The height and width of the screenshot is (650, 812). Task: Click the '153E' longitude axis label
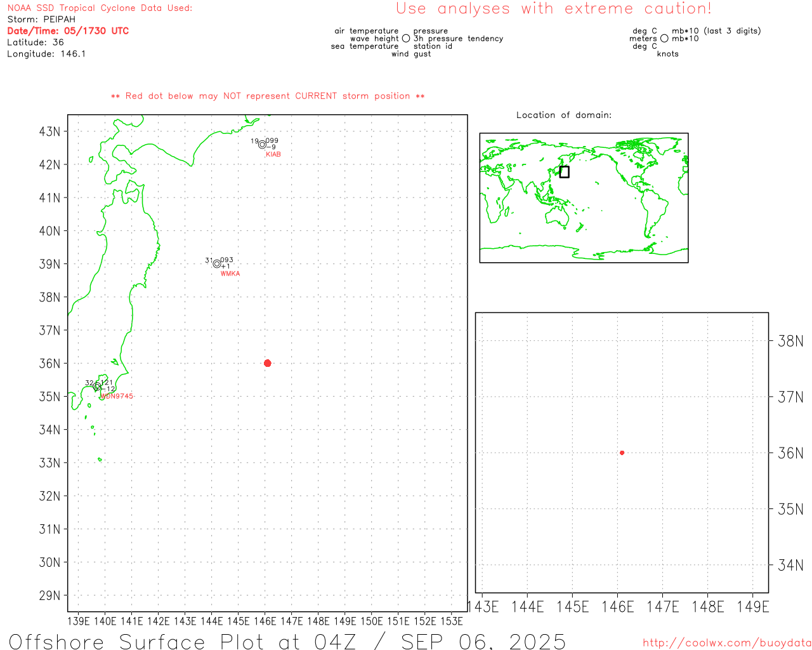[x=452, y=621]
